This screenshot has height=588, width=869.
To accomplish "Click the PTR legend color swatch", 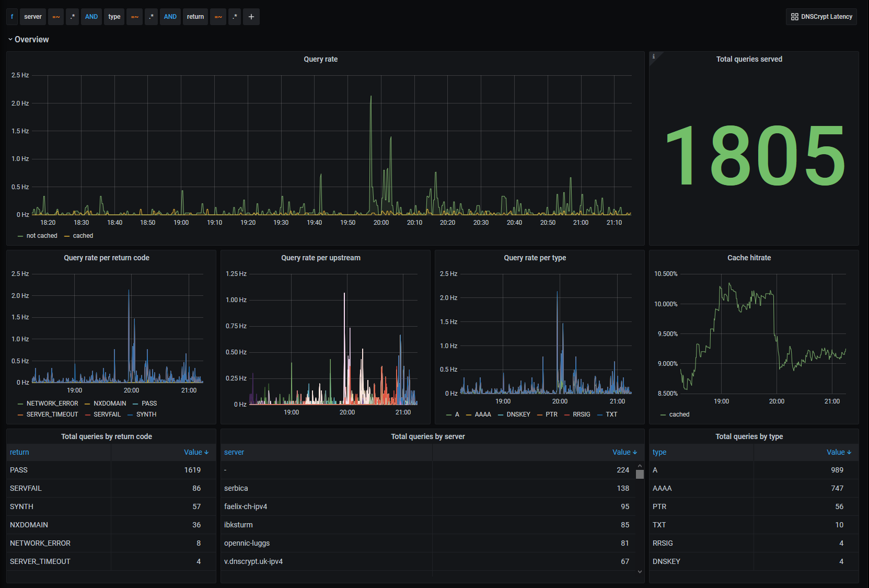I will [x=540, y=414].
